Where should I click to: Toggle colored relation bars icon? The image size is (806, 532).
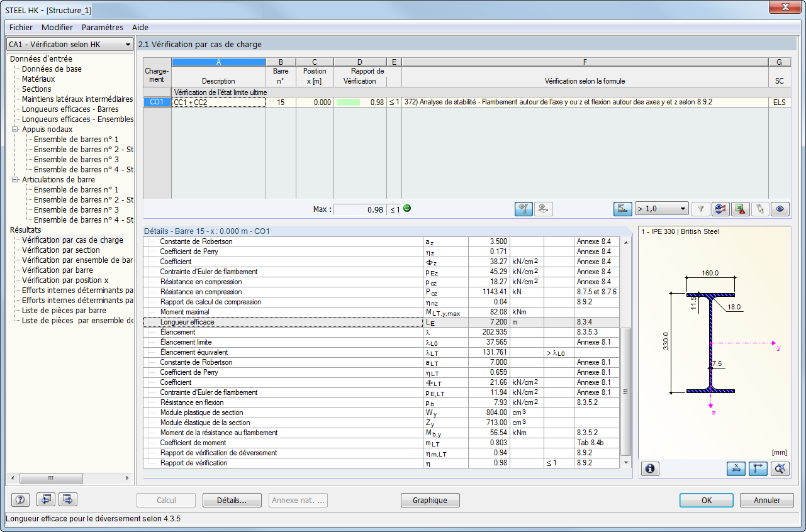623,209
